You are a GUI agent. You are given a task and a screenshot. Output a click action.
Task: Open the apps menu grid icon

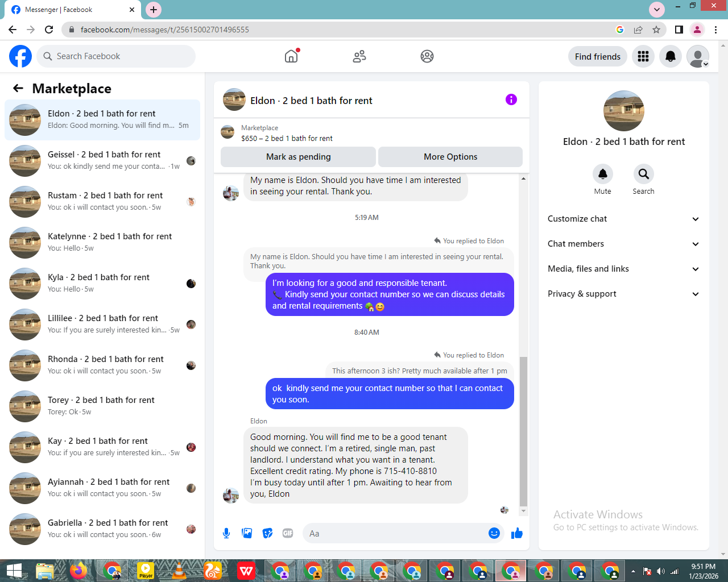(x=643, y=56)
